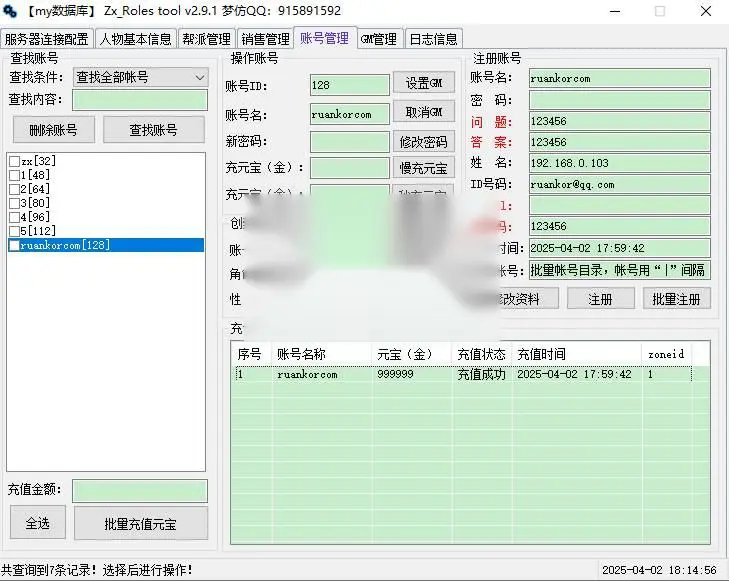Click the 账号ID field showing 128

[350, 85]
